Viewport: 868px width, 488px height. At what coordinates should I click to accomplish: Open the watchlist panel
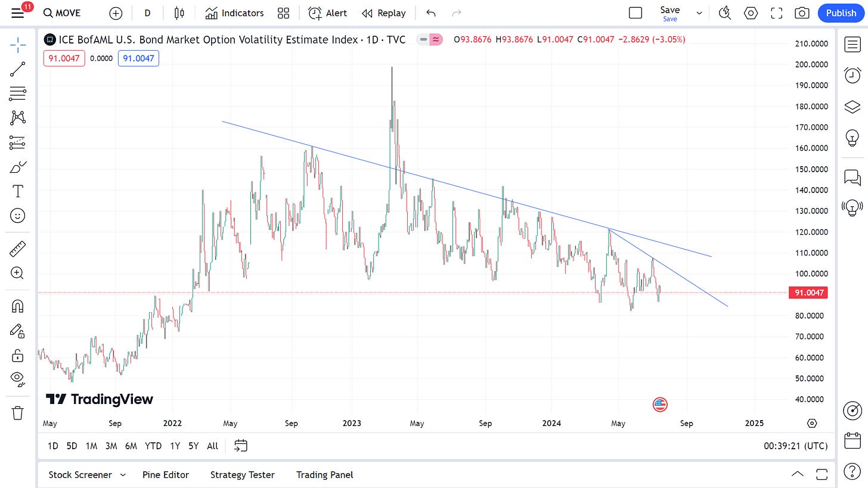[852, 44]
